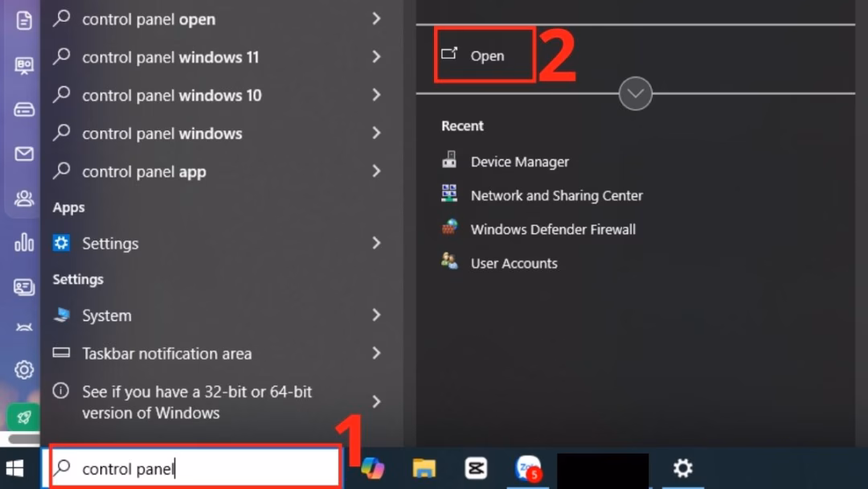Open Zalo with the notification badge

(527, 468)
